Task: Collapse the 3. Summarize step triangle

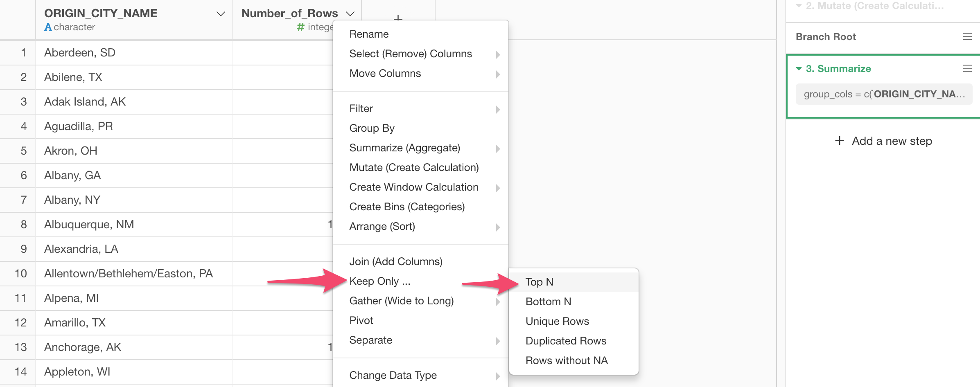Action: coord(799,69)
